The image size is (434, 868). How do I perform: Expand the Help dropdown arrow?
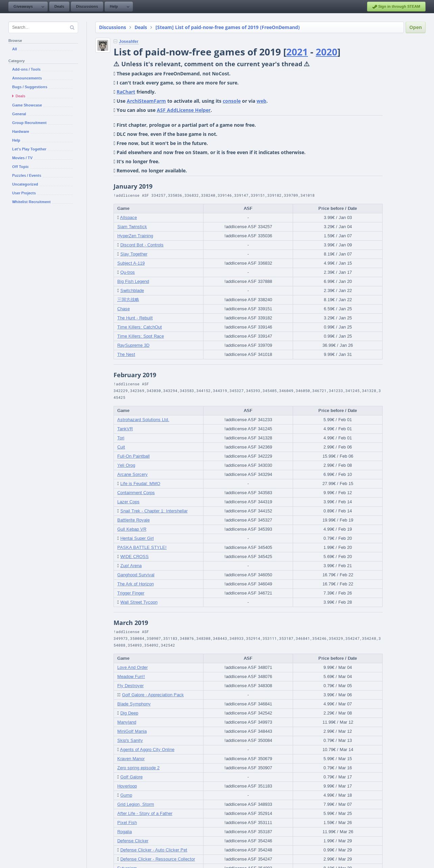tap(128, 7)
